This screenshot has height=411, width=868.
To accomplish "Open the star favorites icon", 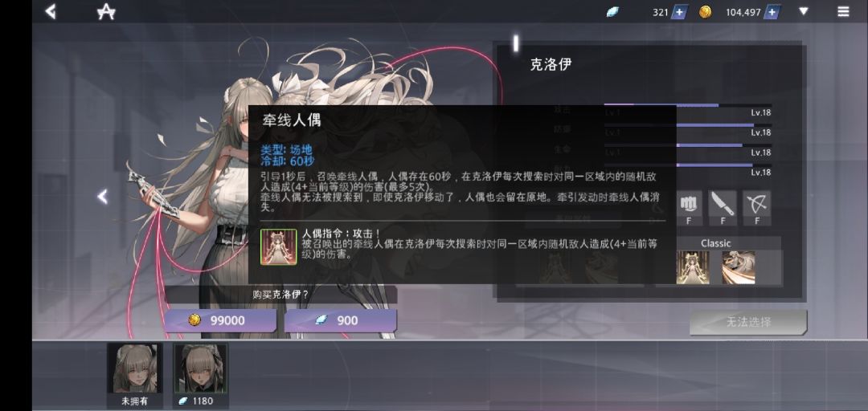I will tap(106, 11).
